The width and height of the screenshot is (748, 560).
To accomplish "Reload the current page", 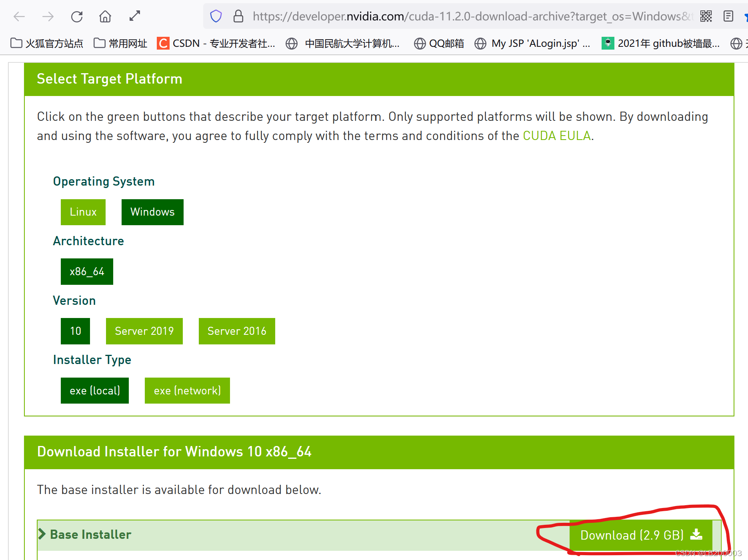I will point(77,16).
